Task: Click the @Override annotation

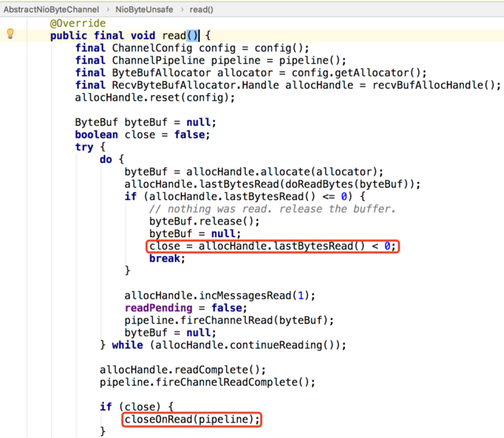Action: click(78, 23)
